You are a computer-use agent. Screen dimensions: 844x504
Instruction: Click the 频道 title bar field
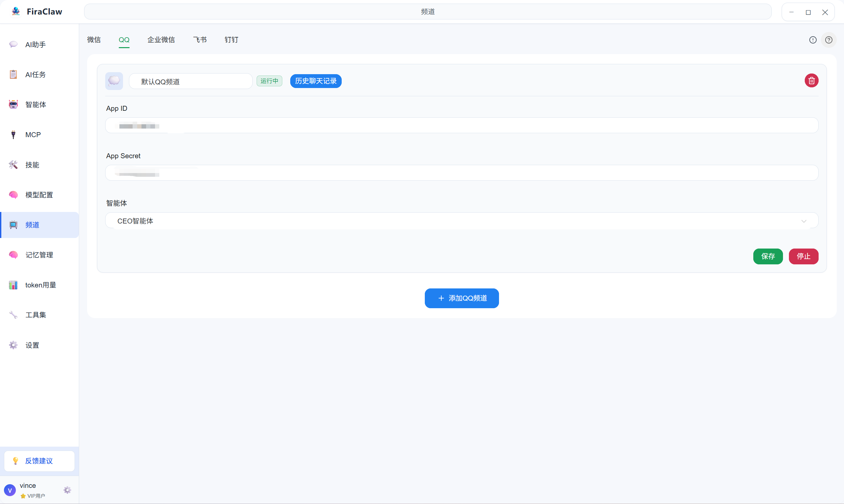pyautogui.click(x=428, y=12)
